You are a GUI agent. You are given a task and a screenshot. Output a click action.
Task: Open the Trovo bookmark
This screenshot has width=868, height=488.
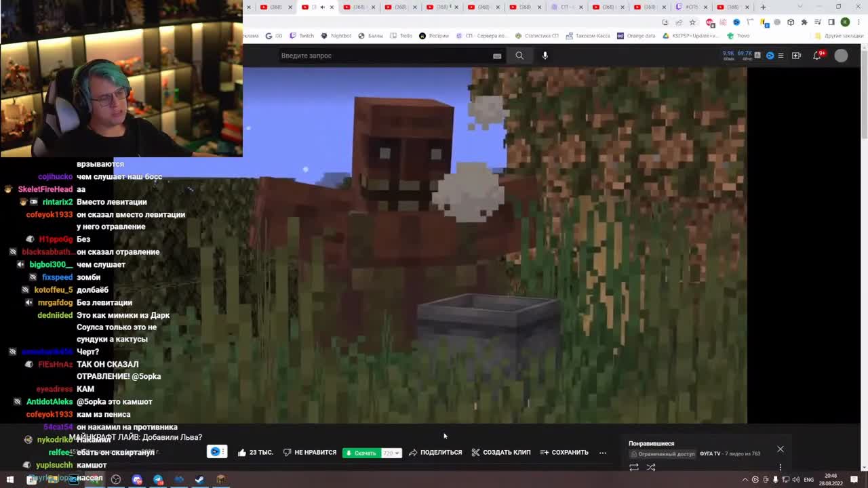click(738, 36)
